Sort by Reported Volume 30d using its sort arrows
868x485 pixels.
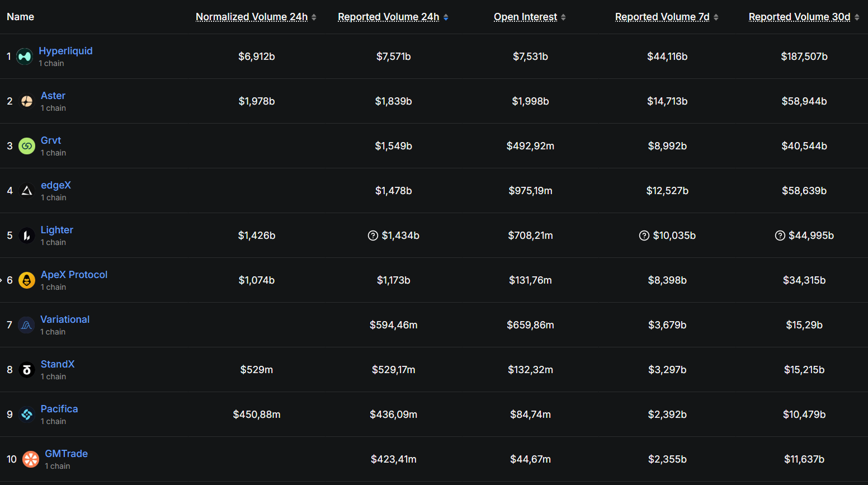click(x=857, y=17)
